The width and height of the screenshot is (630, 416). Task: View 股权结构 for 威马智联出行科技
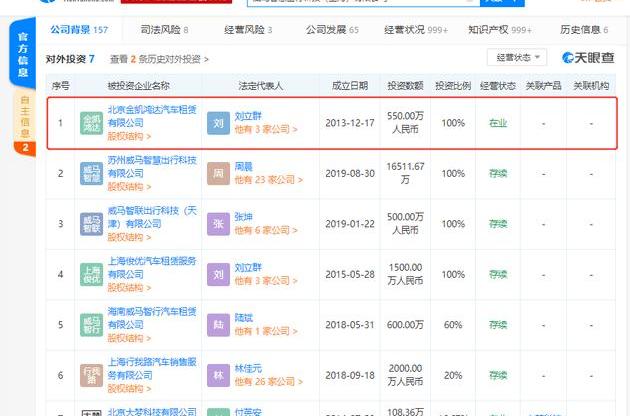[129, 237]
